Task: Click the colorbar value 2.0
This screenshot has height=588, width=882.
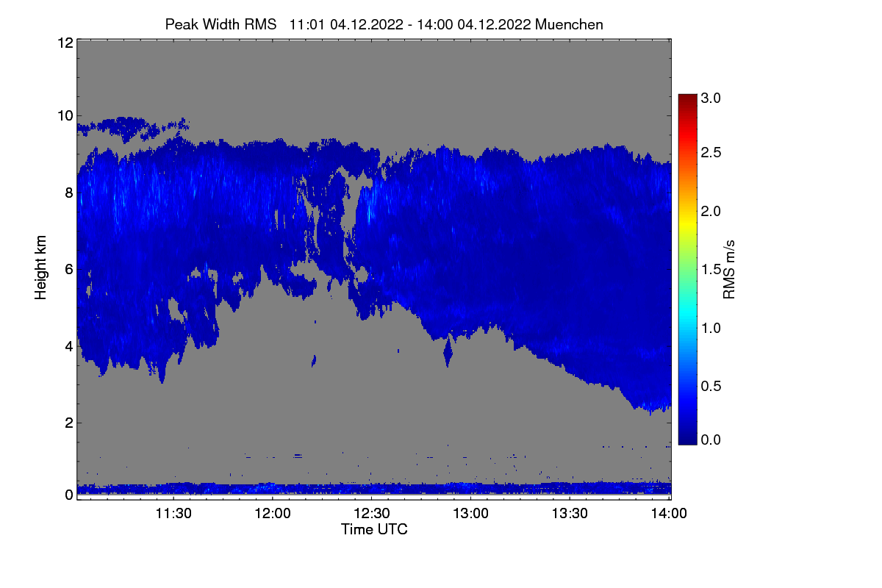Action: (x=711, y=212)
